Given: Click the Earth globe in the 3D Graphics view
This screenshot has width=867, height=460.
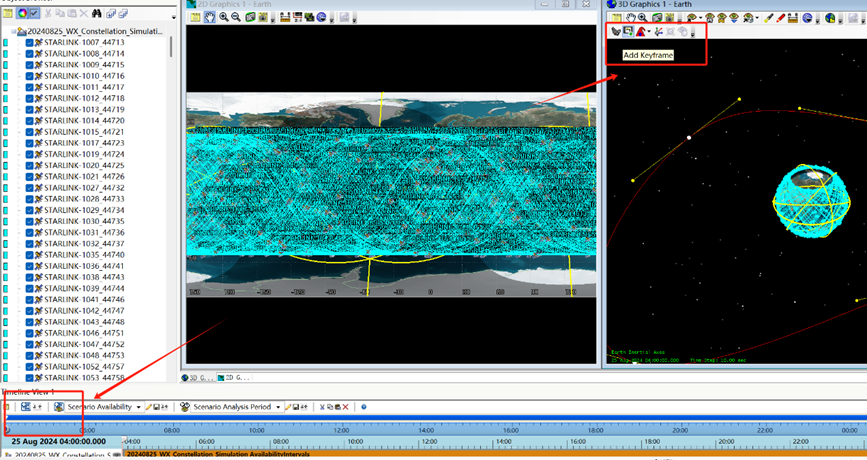Looking at the screenshot, I should coord(811,201).
